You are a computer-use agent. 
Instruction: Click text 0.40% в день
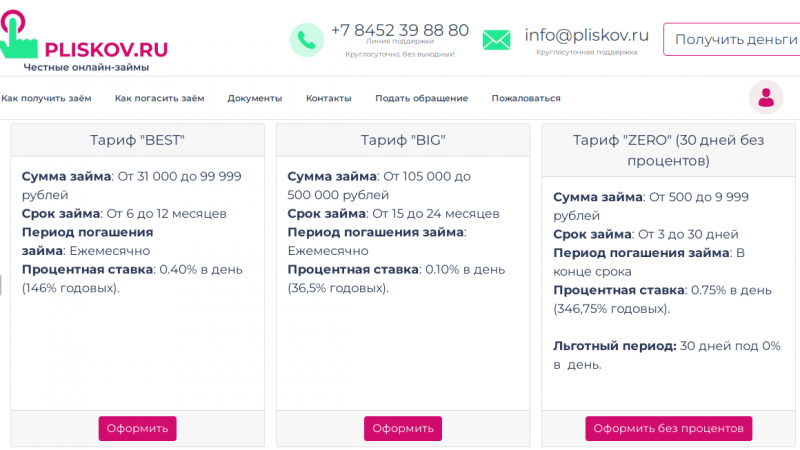coord(201,269)
